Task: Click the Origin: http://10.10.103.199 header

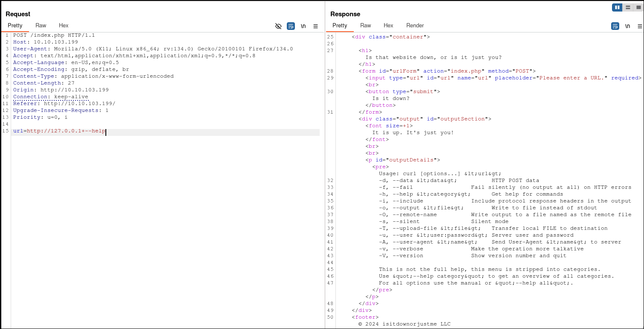Action: pyautogui.click(x=61, y=90)
